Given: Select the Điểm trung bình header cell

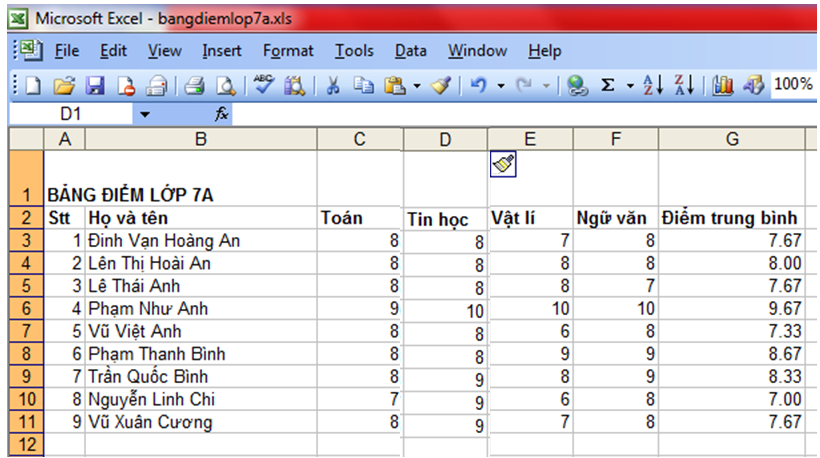Looking at the screenshot, I should (732, 217).
